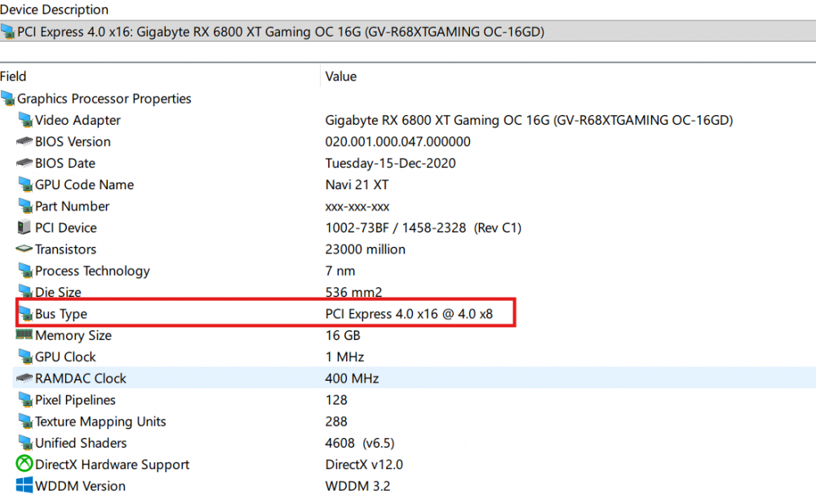Click the BIOS Version chip icon

click(24, 141)
